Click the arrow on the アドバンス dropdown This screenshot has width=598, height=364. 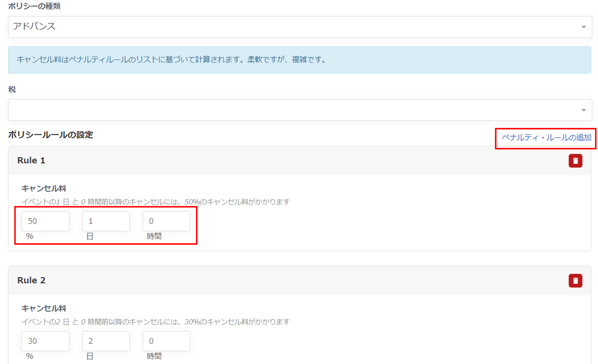click(583, 27)
